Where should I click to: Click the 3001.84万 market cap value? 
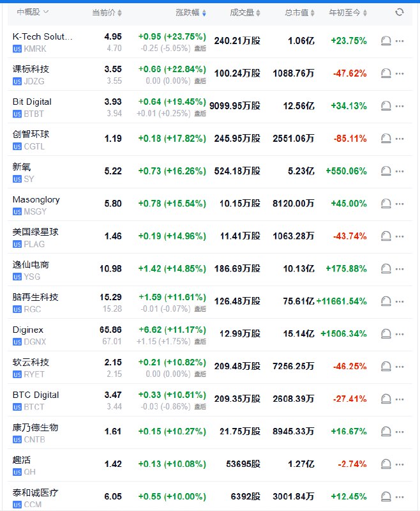pos(294,497)
